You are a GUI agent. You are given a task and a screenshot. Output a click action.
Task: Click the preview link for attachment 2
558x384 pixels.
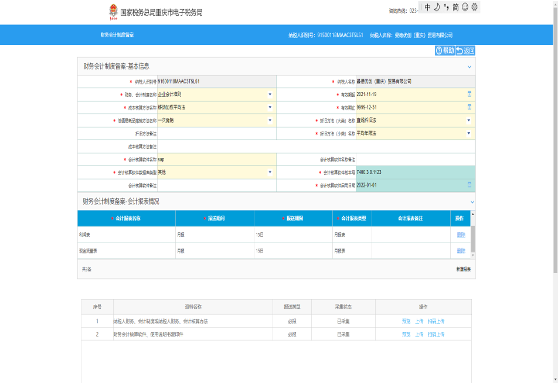click(406, 334)
